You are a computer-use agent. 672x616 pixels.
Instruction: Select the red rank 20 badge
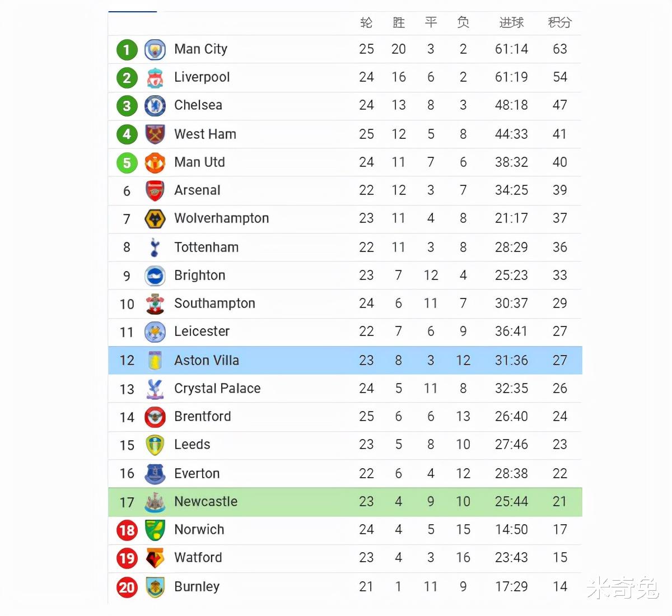click(x=127, y=587)
